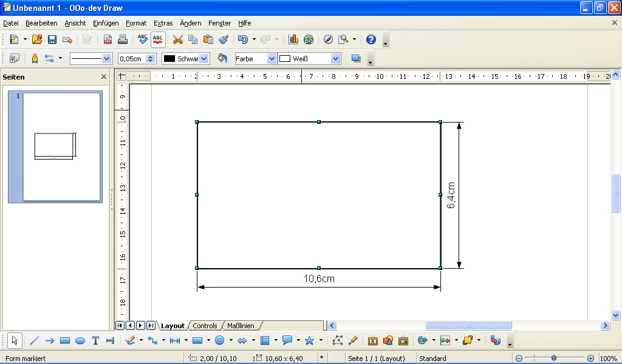Open the Styles and Formatting icon

(15, 59)
